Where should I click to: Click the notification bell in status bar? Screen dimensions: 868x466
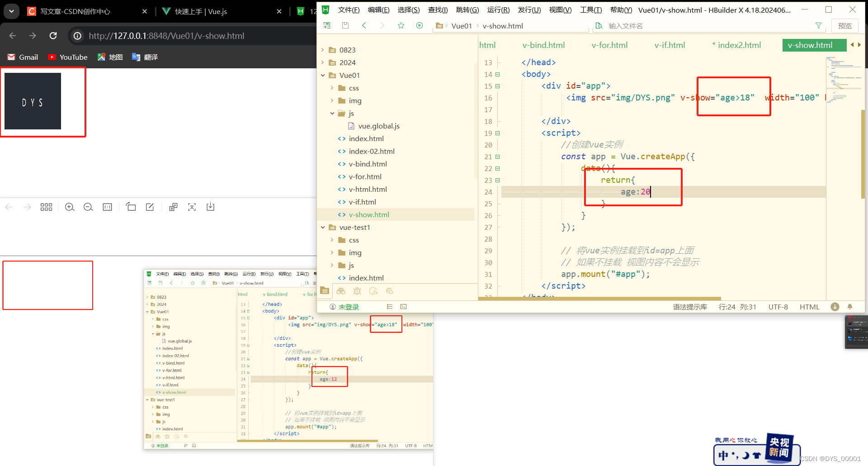coord(850,307)
